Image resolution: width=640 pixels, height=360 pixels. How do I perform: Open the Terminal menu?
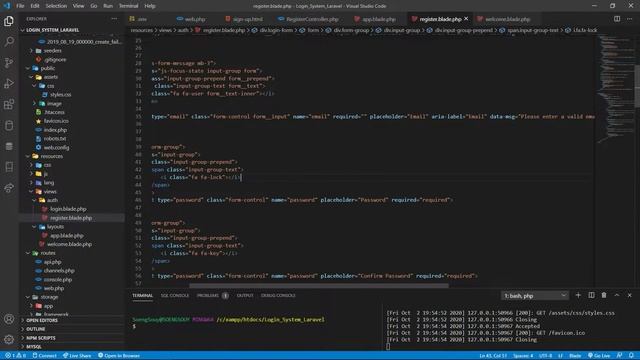[x=129, y=6]
